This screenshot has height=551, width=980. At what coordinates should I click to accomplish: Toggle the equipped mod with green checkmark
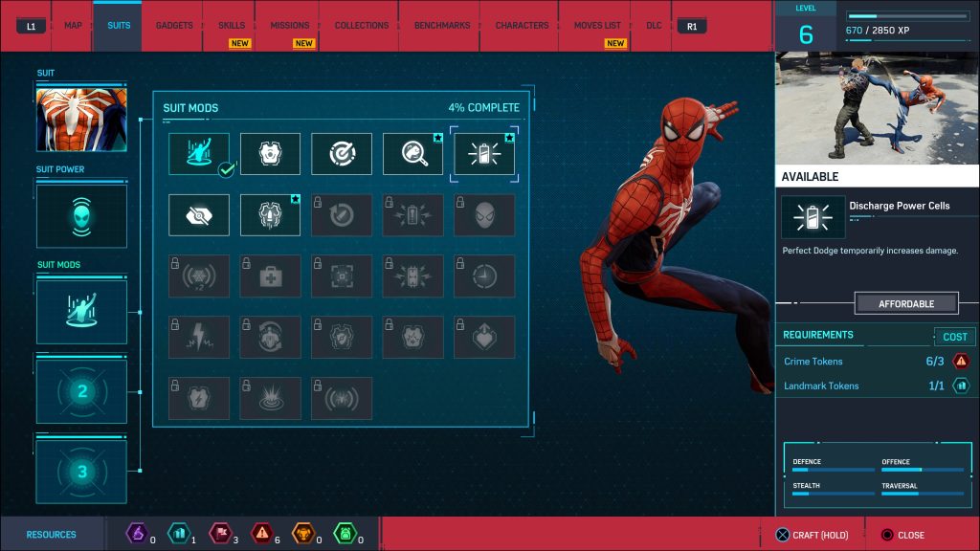coord(199,154)
